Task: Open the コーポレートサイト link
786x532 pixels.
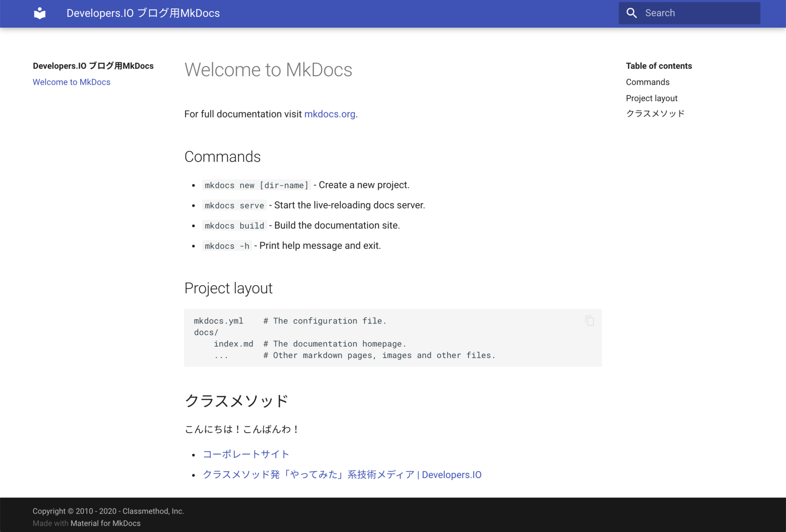Action: point(246,454)
